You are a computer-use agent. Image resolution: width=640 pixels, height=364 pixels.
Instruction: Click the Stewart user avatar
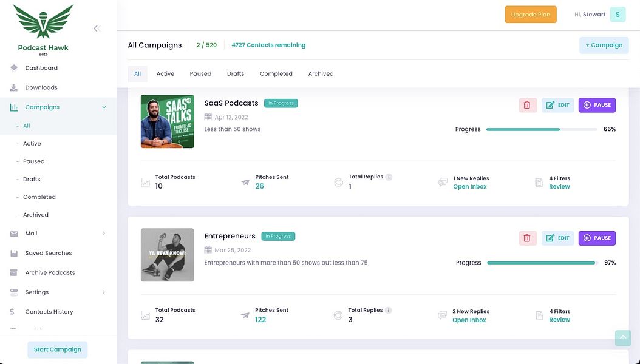(618, 15)
